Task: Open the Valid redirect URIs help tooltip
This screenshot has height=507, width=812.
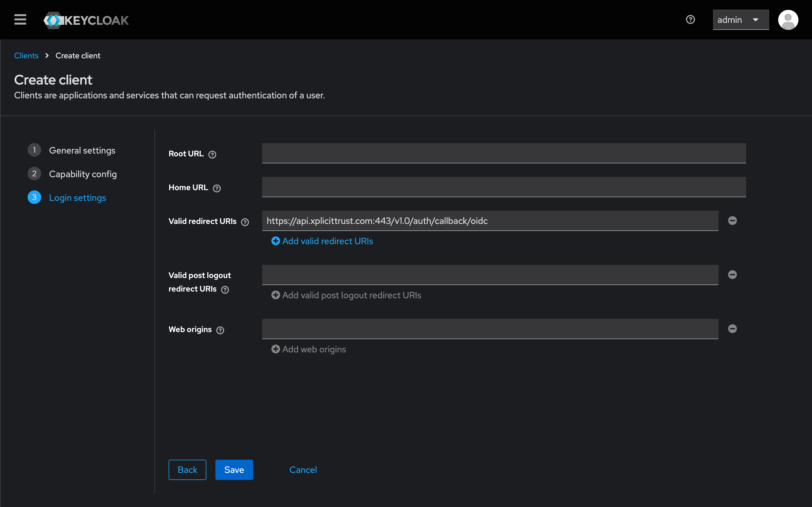Action: [245, 222]
